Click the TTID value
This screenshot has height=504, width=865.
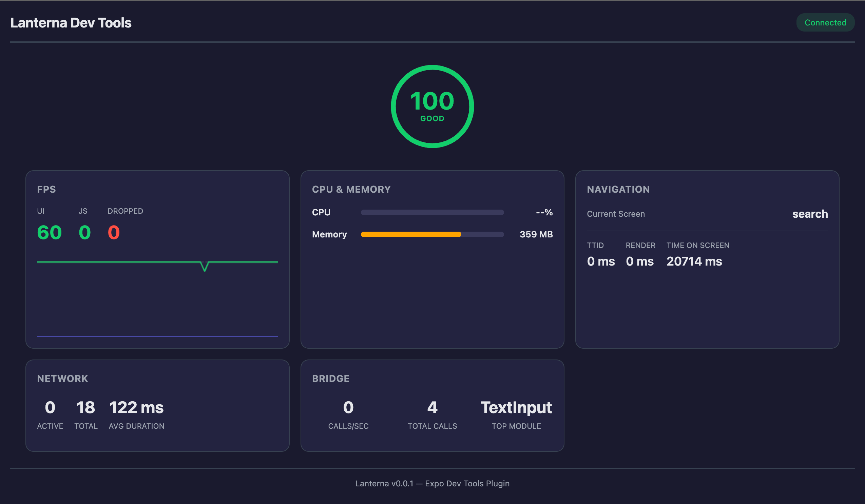tap(601, 261)
